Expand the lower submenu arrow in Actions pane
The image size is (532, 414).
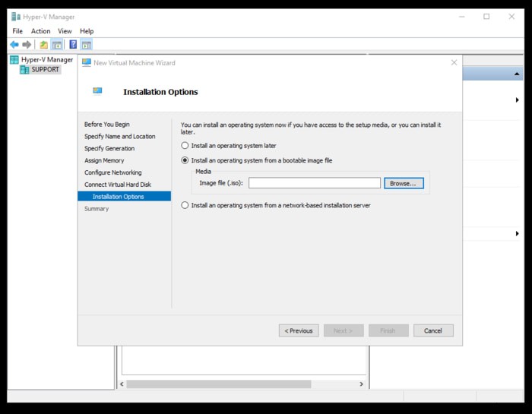[517, 233]
